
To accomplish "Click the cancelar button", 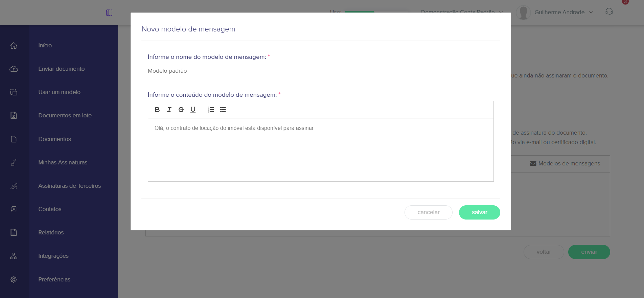I will 429,212.
